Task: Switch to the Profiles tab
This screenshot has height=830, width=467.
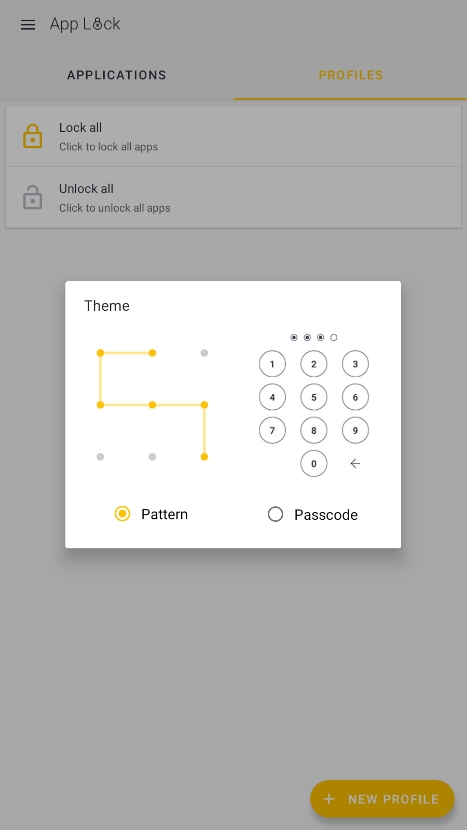Action: pos(351,75)
